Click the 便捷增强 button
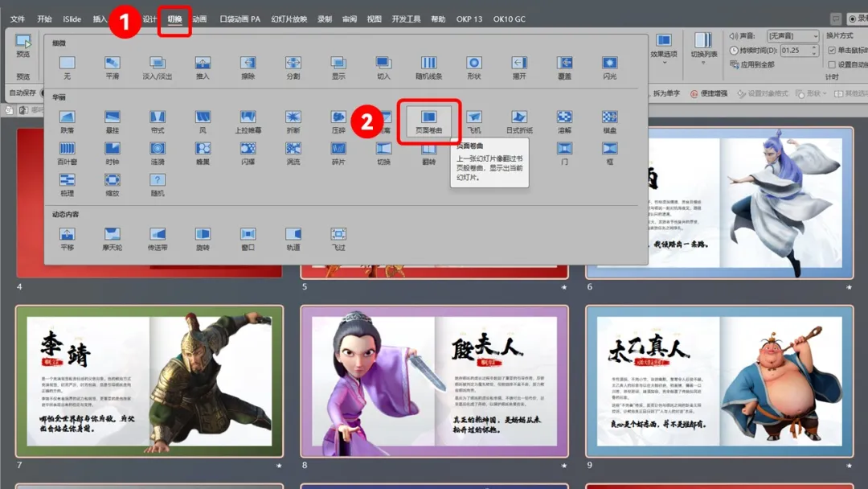Image resolution: width=868 pixels, height=489 pixels. (x=709, y=93)
